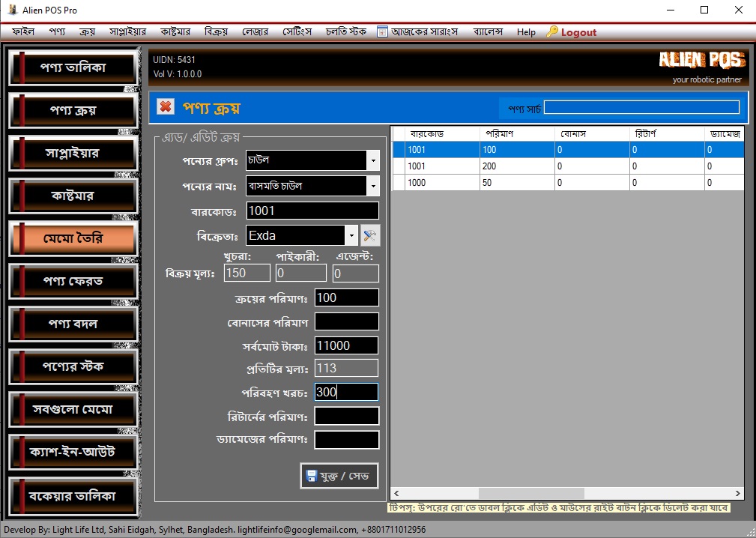Click the ক্যাশ-ইন-আউট sidebar button
Image resolution: width=756 pixels, height=538 pixels.
click(x=73, y=452)
